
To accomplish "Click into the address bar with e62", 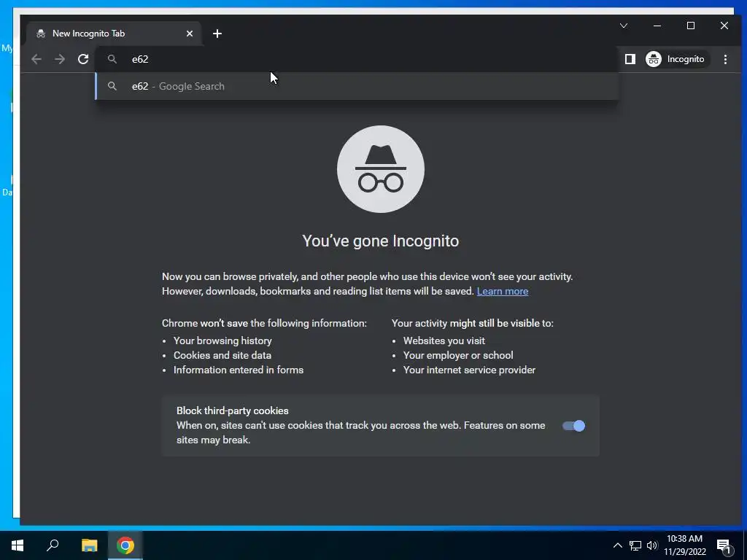I will [x=357, y=59].
